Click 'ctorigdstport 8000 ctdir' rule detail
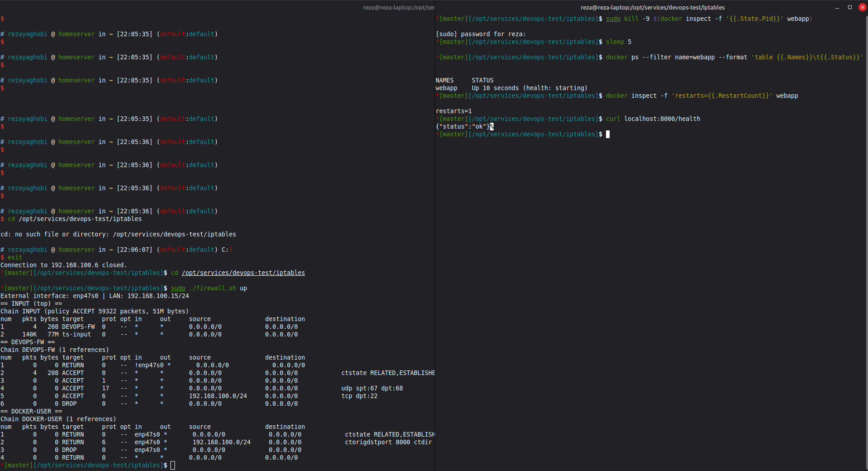 [x=388, y=442]
